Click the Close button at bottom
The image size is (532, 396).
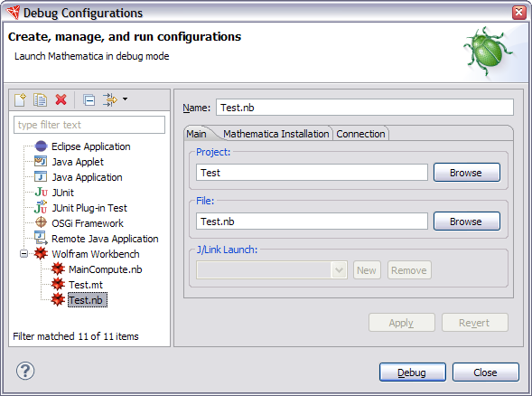click(x=486, y=372)
